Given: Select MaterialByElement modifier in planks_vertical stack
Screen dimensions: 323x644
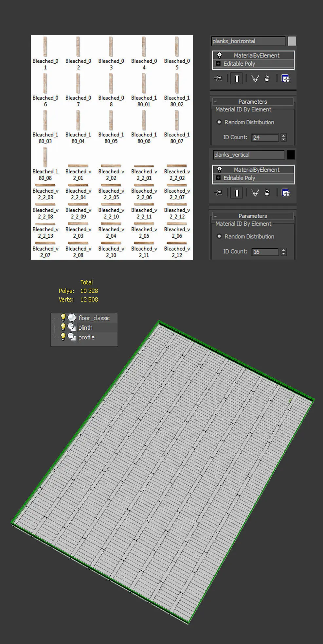Looking at the screenshot, I should click(253, 169).
